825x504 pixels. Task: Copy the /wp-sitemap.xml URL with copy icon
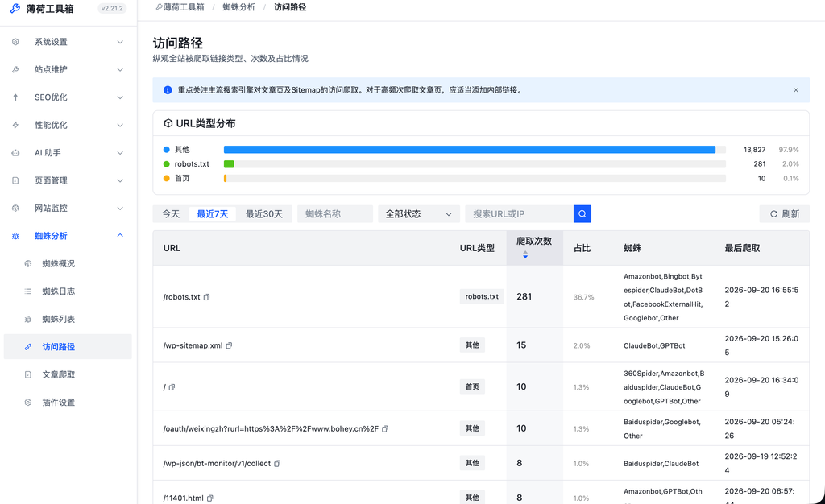[229, 346]
